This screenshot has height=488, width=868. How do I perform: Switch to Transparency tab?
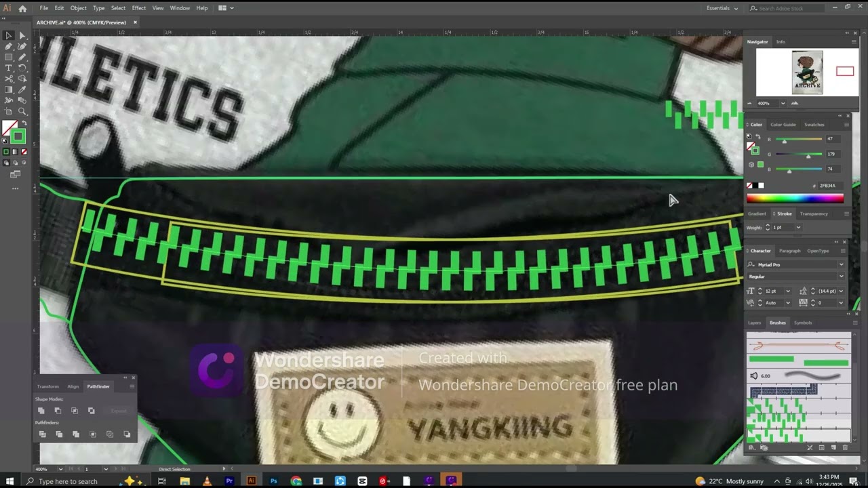tap(814, 213)
